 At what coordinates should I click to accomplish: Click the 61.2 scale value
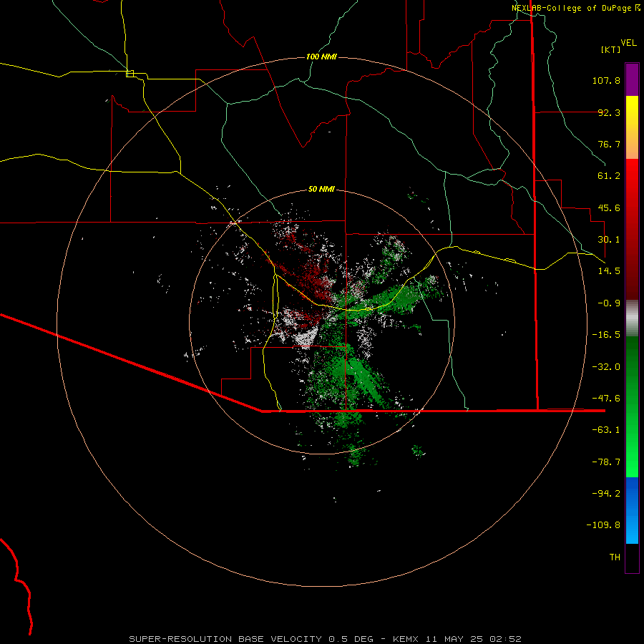(x=609, y=176)
